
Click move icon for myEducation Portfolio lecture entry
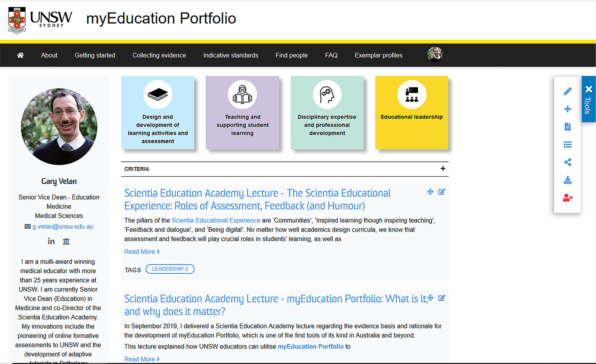coord(430,298)
